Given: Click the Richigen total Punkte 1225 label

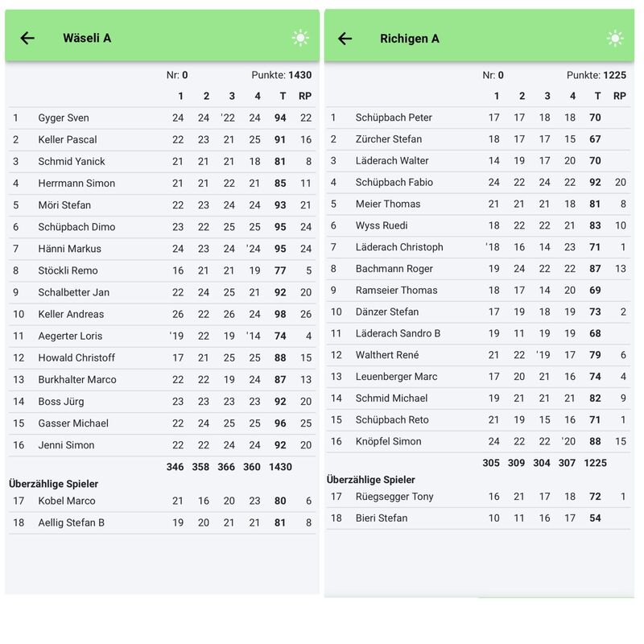Looking at the screenshot, I should [x=596, y=75].
